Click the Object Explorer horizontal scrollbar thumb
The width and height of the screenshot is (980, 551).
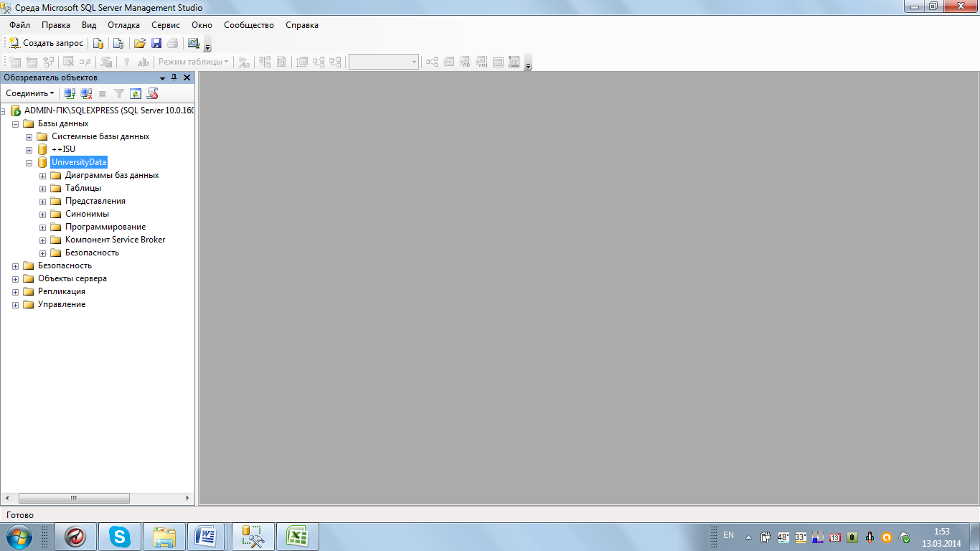[74, 498]
